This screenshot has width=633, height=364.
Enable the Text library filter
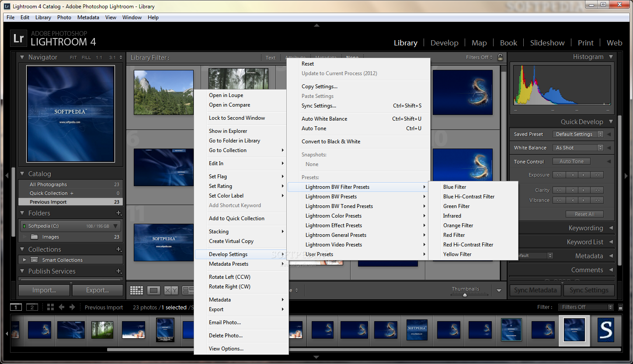(271, 58)
